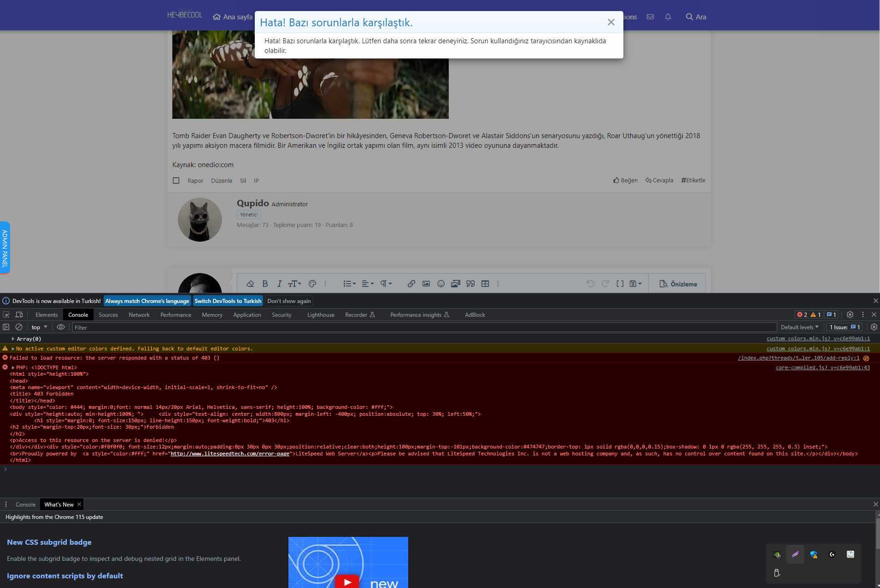Viewport: 880px width, 588px height.
Task: Click the Rapor link under the post
Action: (195, 180)
